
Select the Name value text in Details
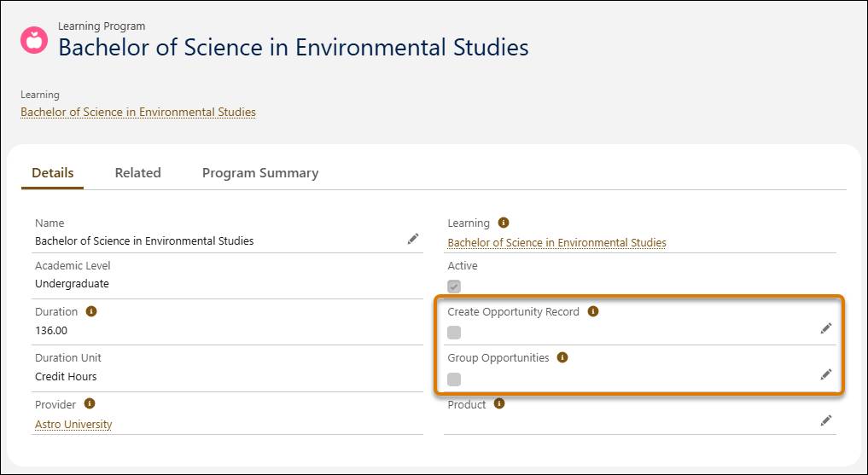(x=144, y=240)
